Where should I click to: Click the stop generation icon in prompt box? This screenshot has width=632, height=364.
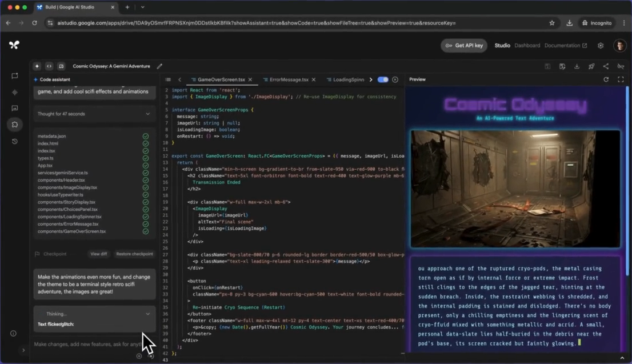coord(151,356)
